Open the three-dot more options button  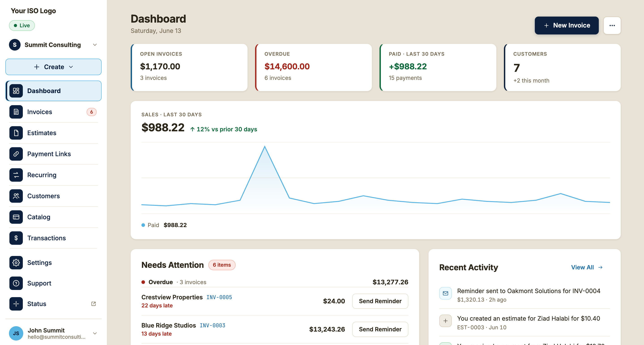612,25
